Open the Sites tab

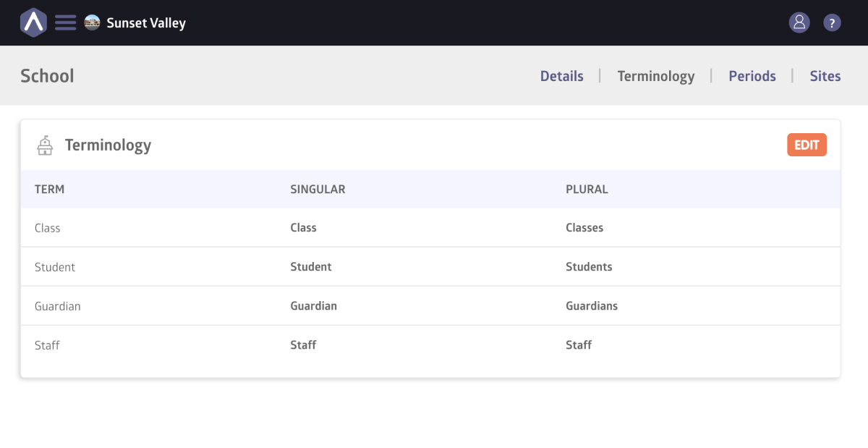coord(825,76)
